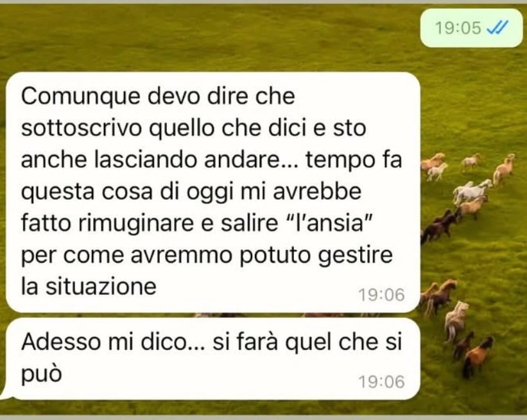
Task: Tap the message starting with "Comunque devo dire"
Action: pyautogui.click(x=213, y=192)
